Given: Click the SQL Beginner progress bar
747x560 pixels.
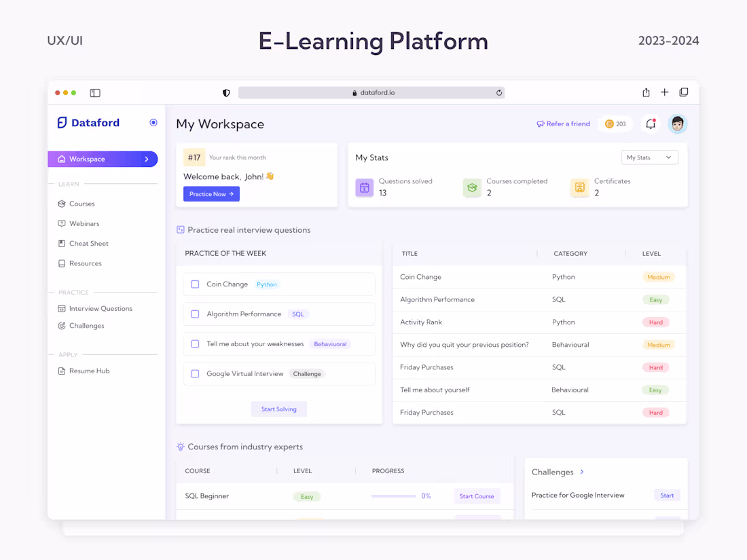Looking at the screenshot, I should [395, 496].
